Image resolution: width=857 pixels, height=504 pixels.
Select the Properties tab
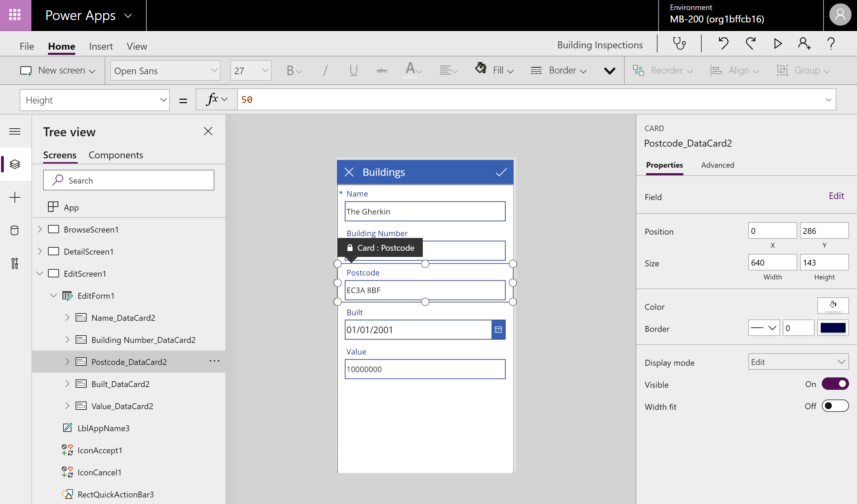[x=664, y=165]
